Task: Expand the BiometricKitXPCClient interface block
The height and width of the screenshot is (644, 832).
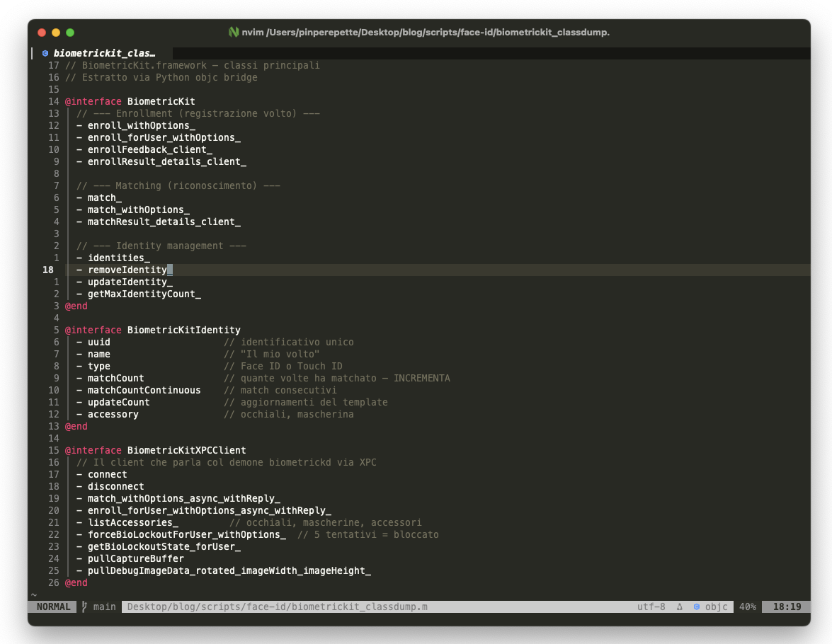Action: coord(154,450)
